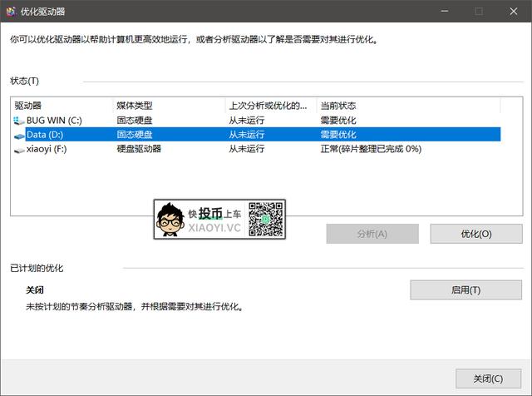532x396 pixels.
Task: Click 正常(碎片整理已完成 0%) status text
Action: click(371, 149)
